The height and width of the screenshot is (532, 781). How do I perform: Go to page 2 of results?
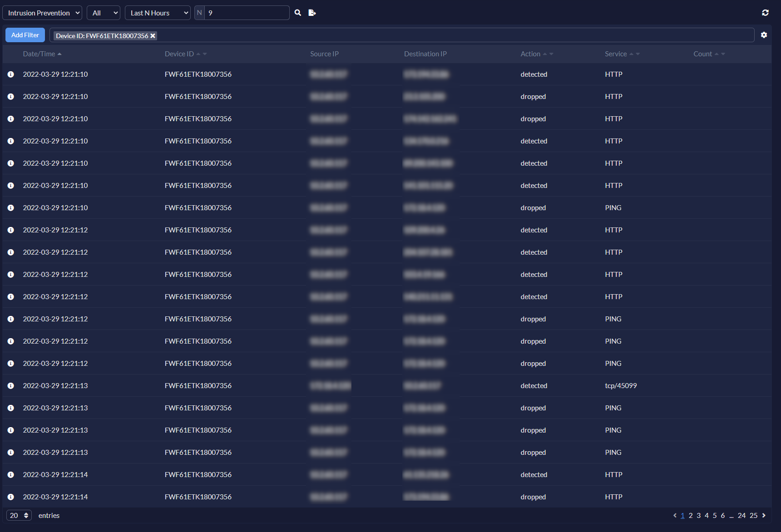(691, 516)
